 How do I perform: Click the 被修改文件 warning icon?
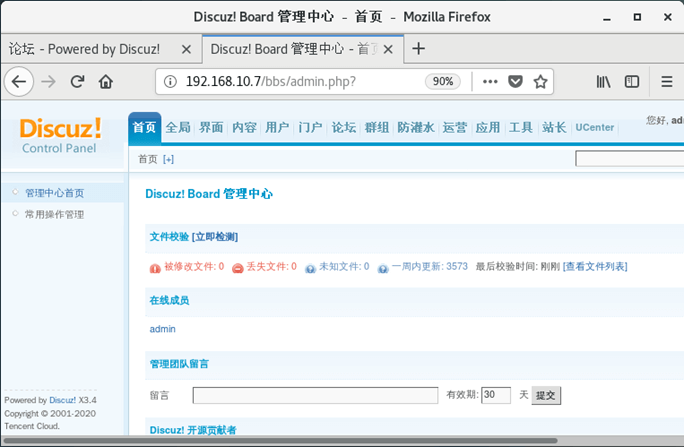click(x=155, y=268)
